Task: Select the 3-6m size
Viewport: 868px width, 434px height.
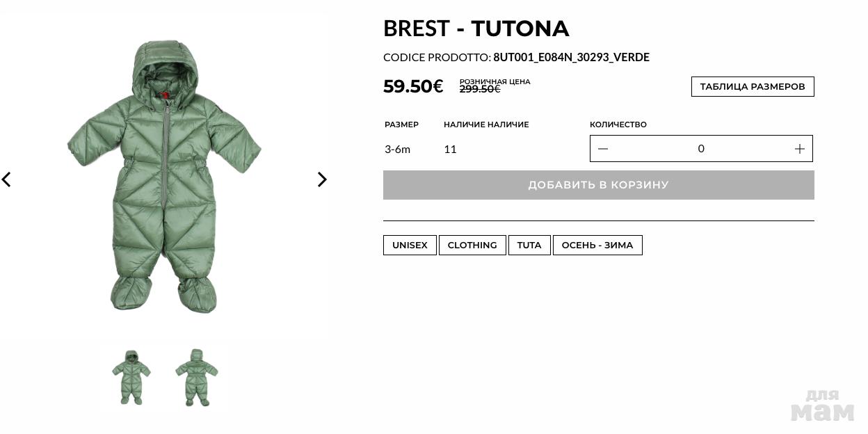Action: (x=397, y=149)
